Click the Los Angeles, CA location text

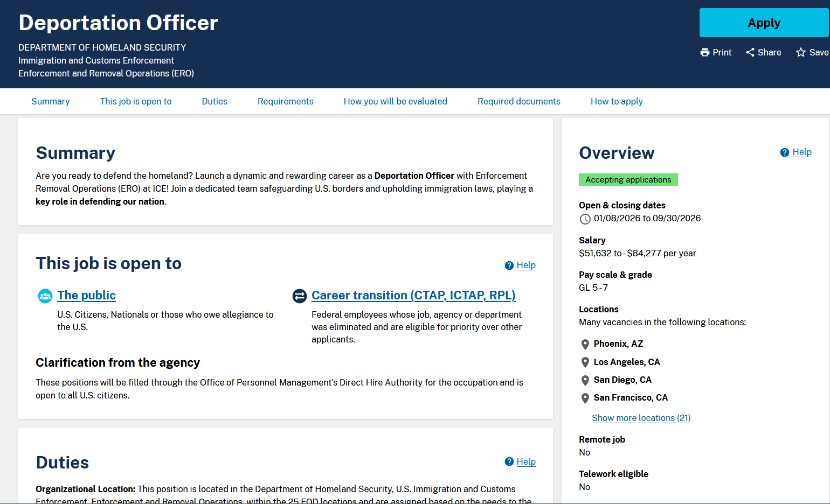[x=627, y=362]
